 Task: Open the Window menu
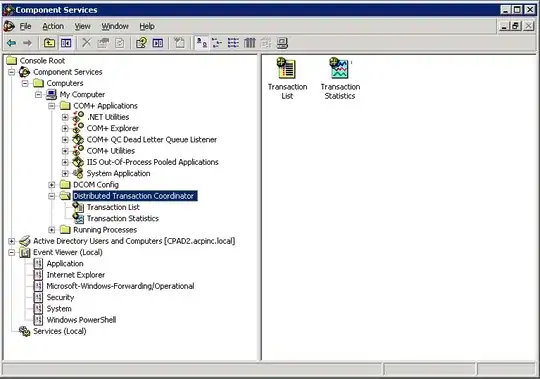coord(115,26)
